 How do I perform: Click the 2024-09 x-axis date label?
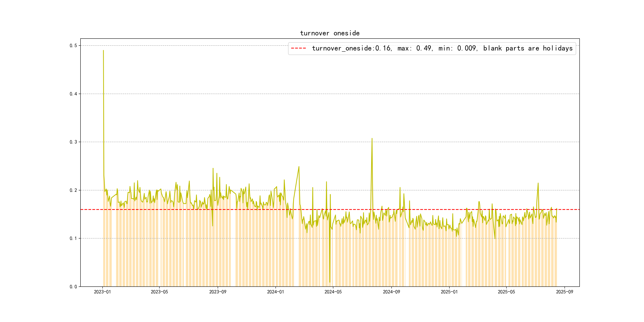(391, 292)
